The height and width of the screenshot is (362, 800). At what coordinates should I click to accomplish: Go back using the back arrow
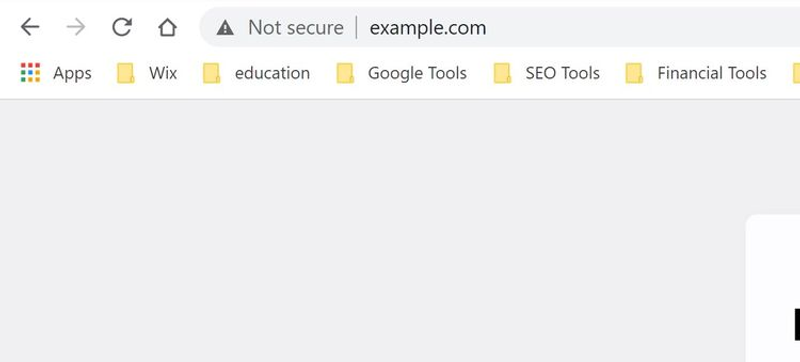coord(30,27)
